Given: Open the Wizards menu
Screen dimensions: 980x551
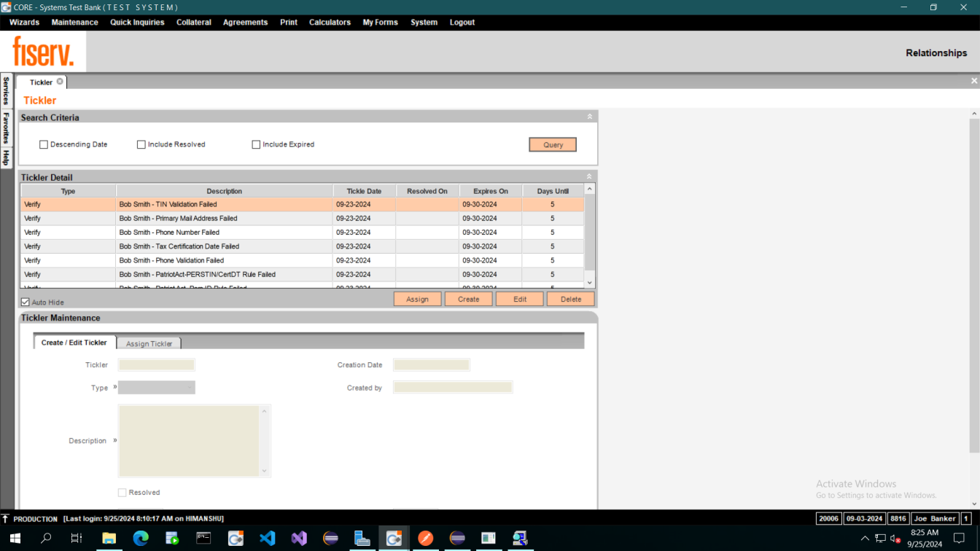Looking at the screenshot, I should pyautogui.click(x=24, y=23).
